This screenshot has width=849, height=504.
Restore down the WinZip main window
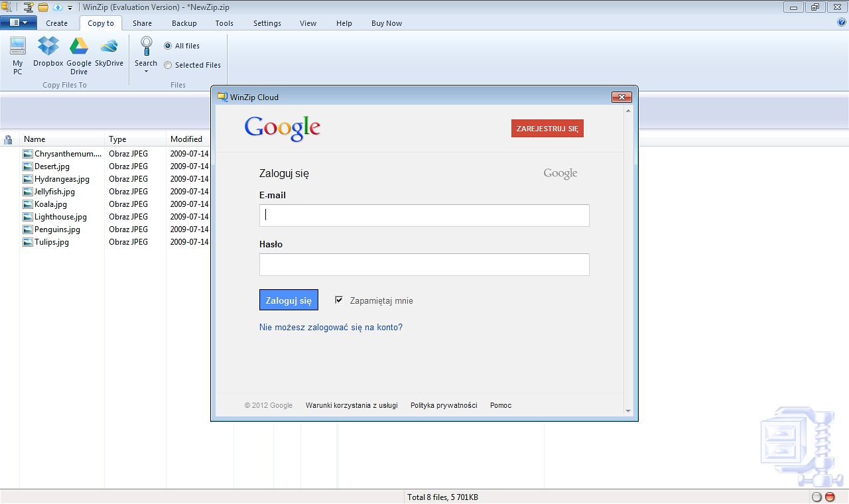(815, 7)
